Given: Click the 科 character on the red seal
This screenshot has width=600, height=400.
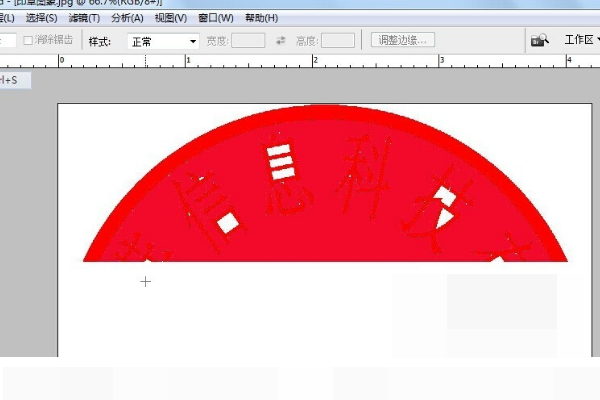Looking at the screenshot, I should point(365,177).
